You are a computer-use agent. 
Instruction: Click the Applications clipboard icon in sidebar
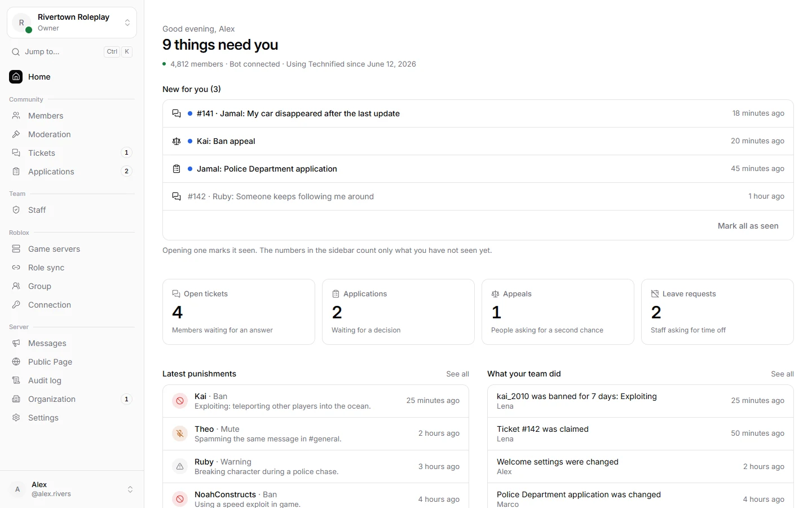pyautogui.click(x=16, y=172)
